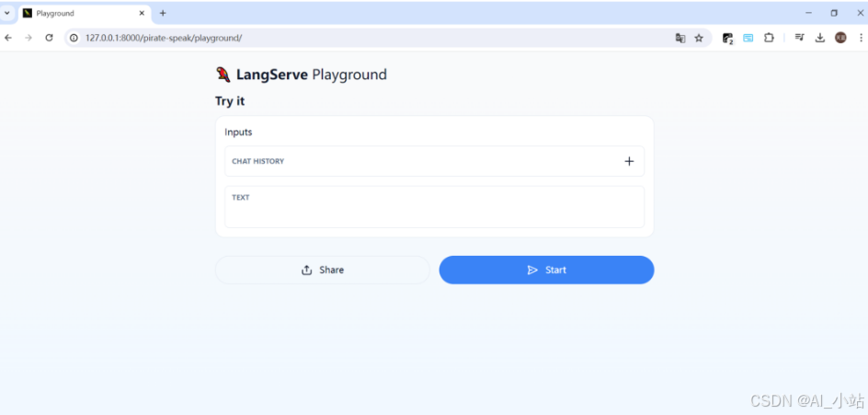Image resolution: width=868 pixels, height=415 pixels.
Task: Open the browser profile avatar
Action: pos(840,38)
